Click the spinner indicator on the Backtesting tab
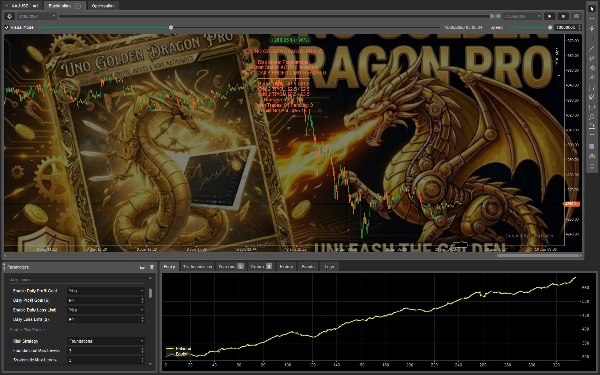The height and width of the screenshot is (375, 600). coord(78,6)
